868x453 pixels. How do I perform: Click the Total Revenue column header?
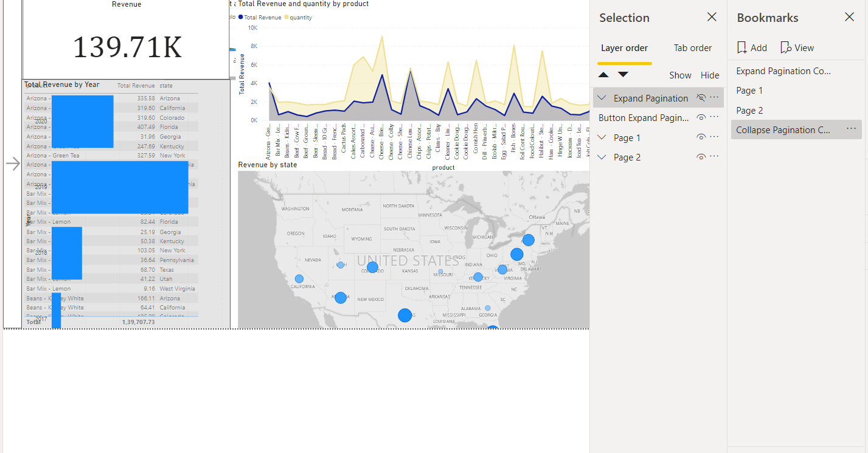pyautogui.click(x=136, y=86)
